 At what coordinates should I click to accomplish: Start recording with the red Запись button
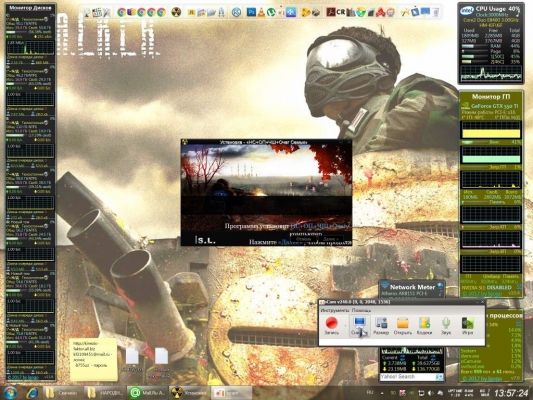(331, 325)
